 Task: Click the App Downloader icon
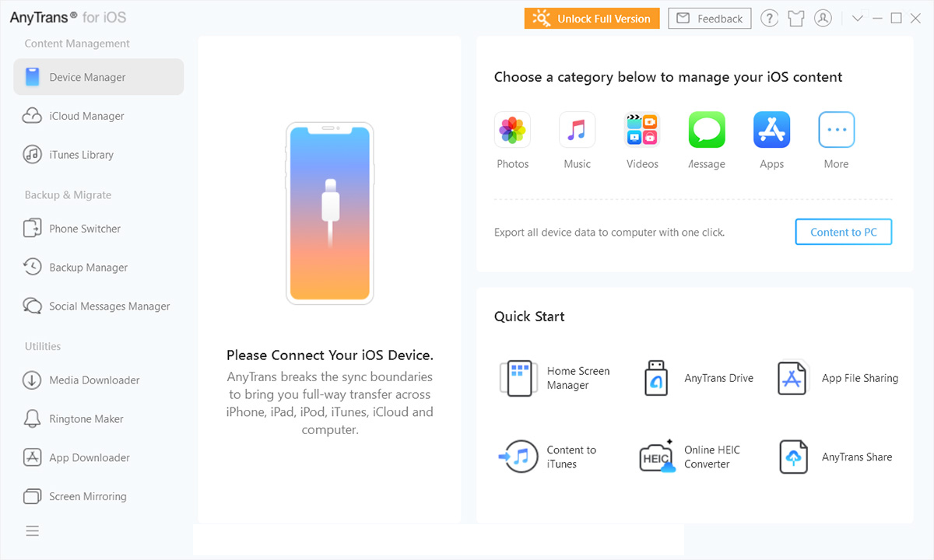point(32,458)
